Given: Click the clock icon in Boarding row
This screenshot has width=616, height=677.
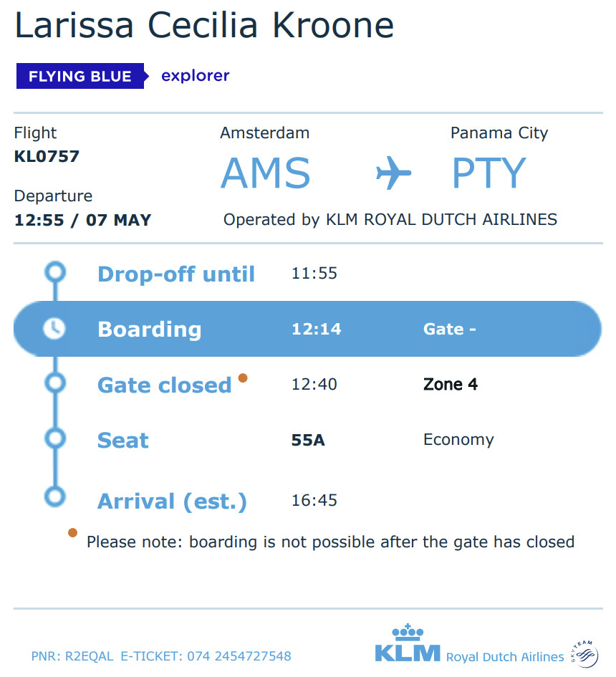Looking at the screenshot, I should tap(54, 329).
